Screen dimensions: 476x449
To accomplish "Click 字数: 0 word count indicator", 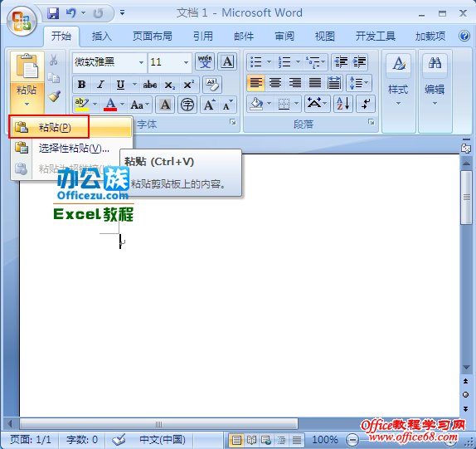I will (x=82, y=440).
